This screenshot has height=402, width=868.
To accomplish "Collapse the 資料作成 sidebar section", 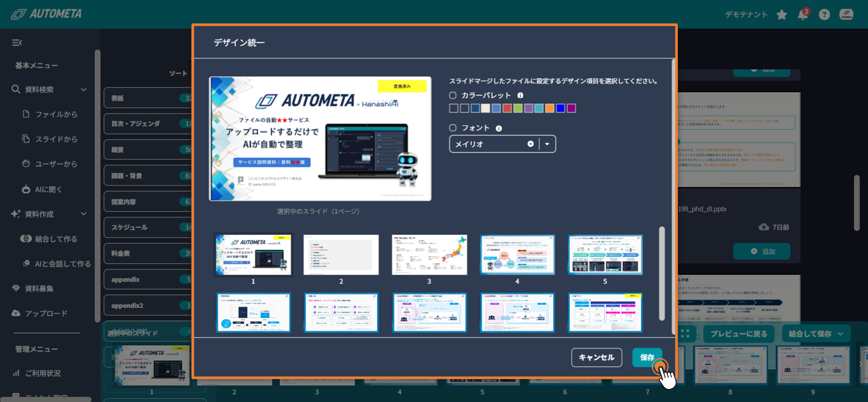I will 84,214.
